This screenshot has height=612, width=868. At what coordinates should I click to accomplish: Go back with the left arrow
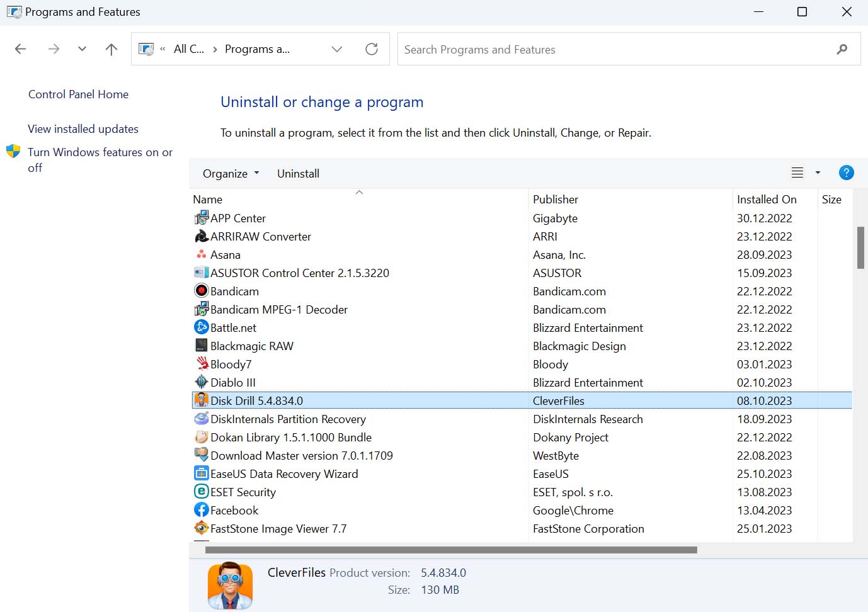tap(21, 49)
